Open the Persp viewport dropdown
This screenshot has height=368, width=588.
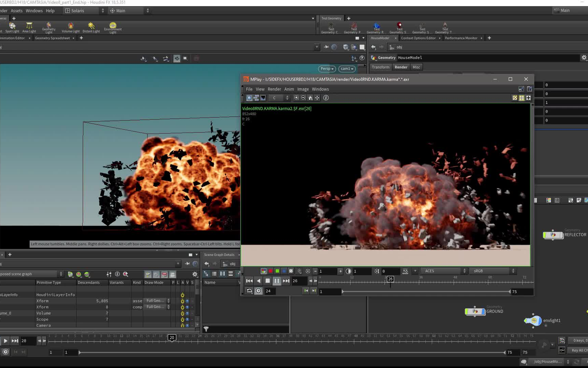(x=327, y=69)
